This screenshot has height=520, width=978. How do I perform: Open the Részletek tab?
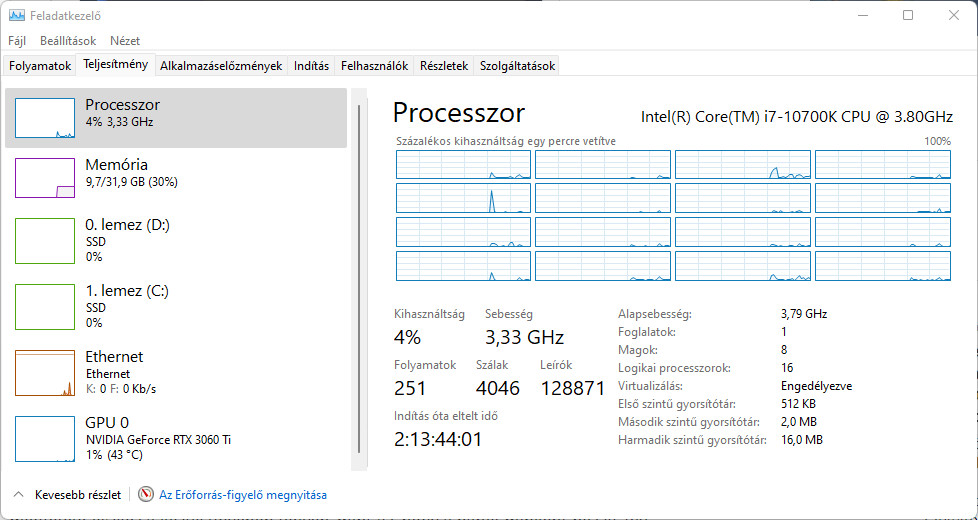pos(444,66)
